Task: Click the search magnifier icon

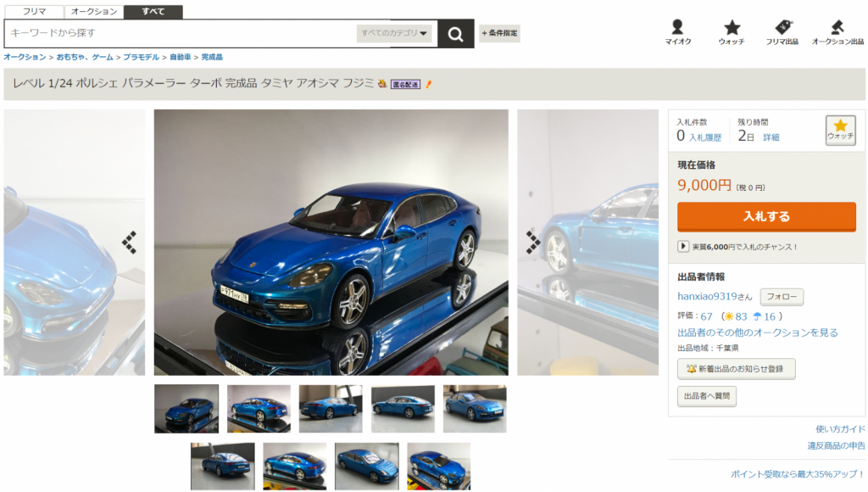Action: (455, 34)
